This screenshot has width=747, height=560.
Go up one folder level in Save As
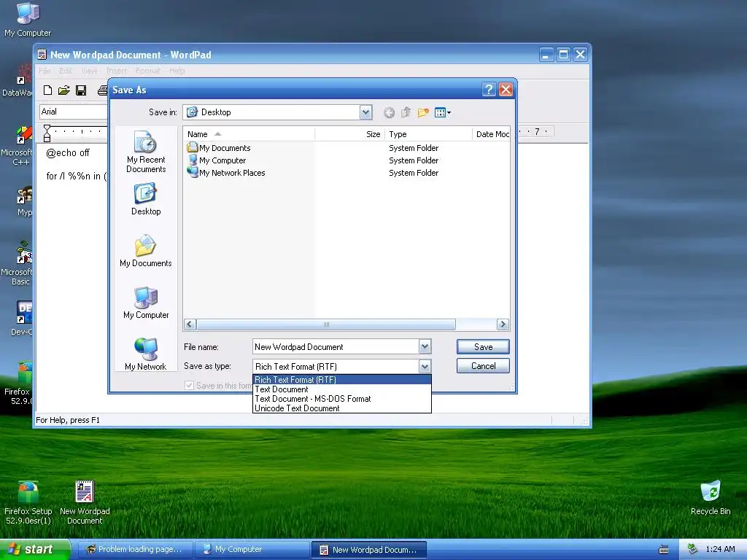click(x=406, y=112)
